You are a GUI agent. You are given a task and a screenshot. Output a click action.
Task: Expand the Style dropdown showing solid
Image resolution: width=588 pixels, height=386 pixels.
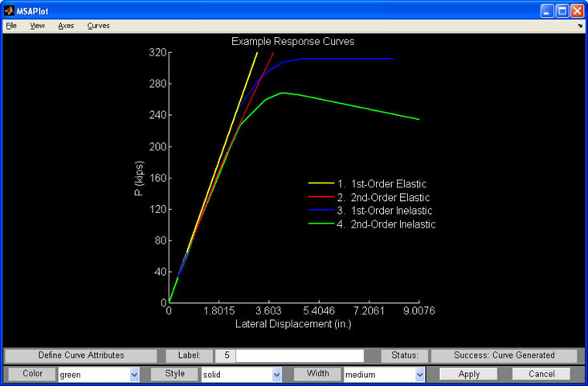[276, 375]
